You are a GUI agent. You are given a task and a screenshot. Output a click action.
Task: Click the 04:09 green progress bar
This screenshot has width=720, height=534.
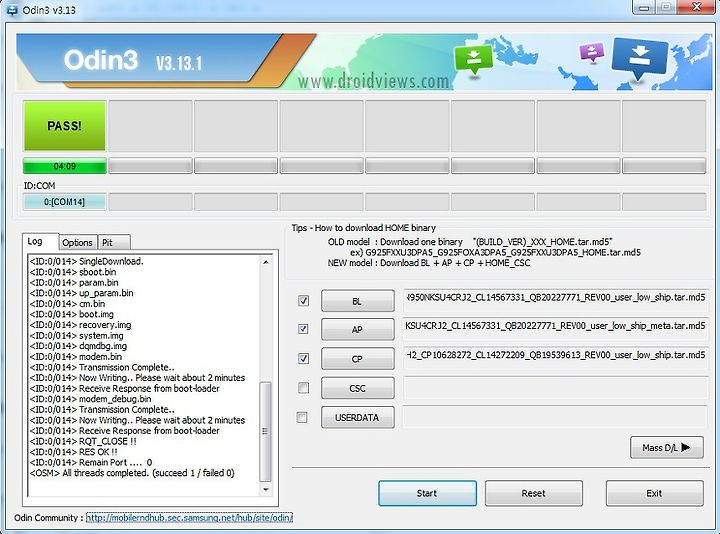(x=65, y=166)
